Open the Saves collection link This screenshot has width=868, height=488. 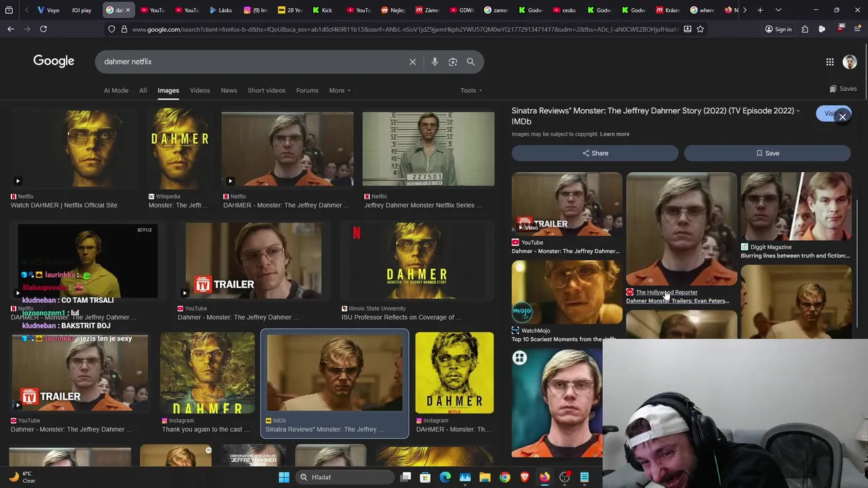[x=843, y=89]
